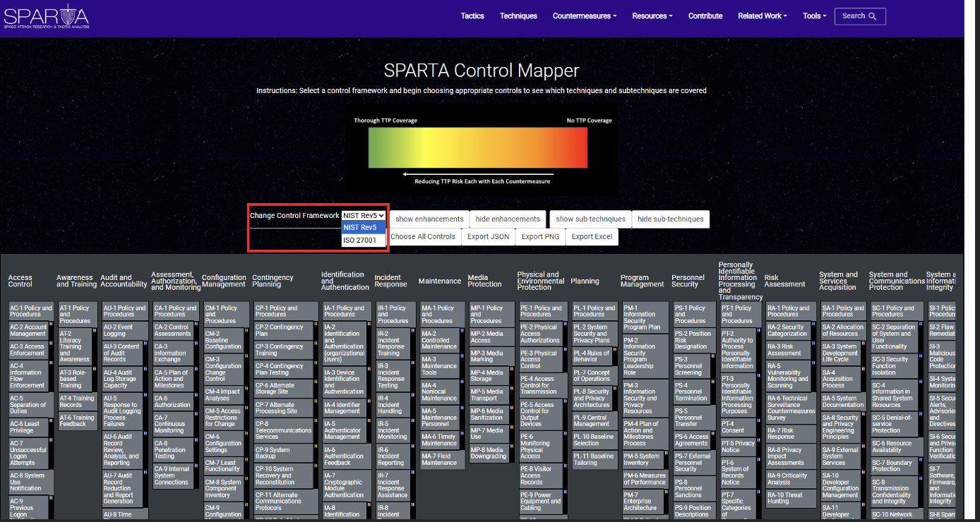This screenshot has width=980, height=522.
Task: Expand the Tools menu
Action: coord(815,16)
